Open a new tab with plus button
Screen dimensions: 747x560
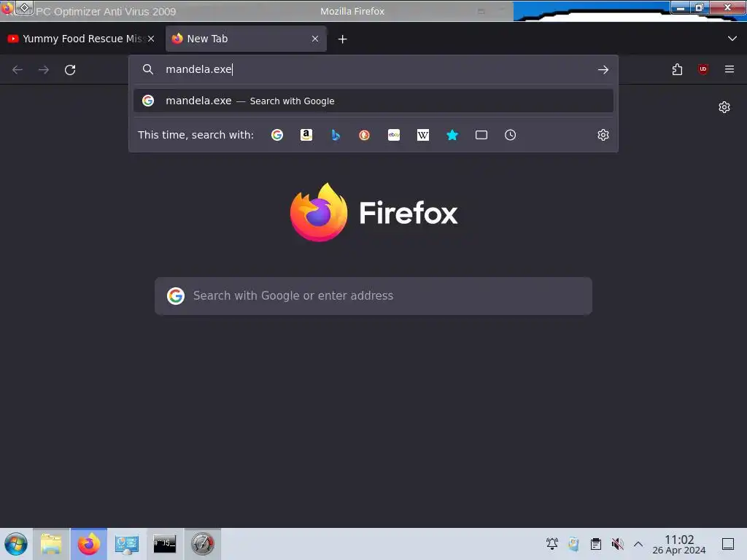[x=343, y=39]
